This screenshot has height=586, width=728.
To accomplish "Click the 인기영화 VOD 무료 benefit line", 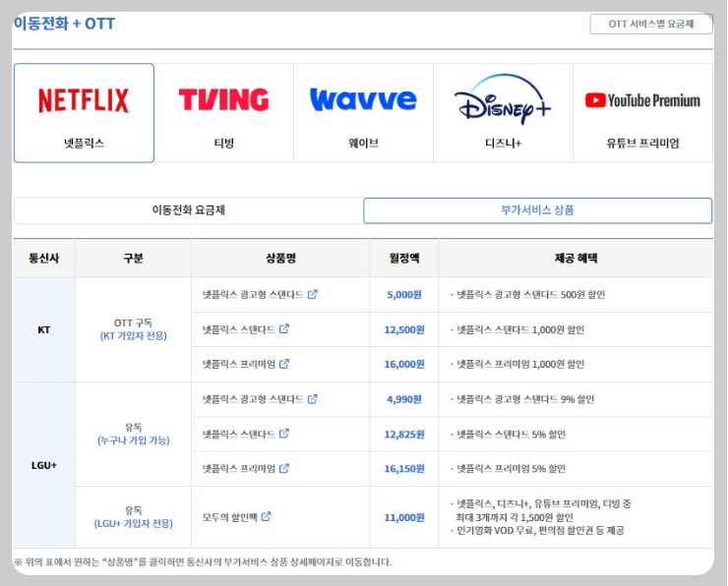I will point(540,530).
